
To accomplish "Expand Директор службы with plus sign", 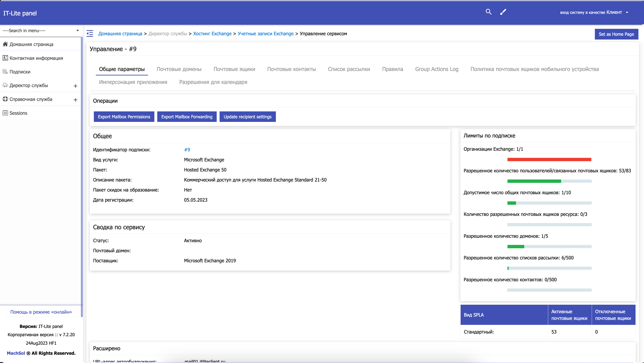I will click(x=76, y=86).
